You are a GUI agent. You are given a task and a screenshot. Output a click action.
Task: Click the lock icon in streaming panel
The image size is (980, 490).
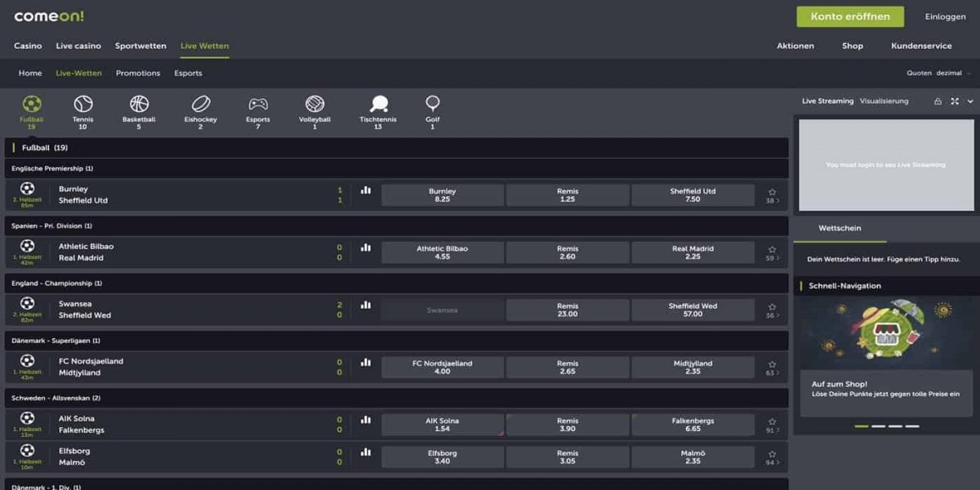(x=938, y=101)
